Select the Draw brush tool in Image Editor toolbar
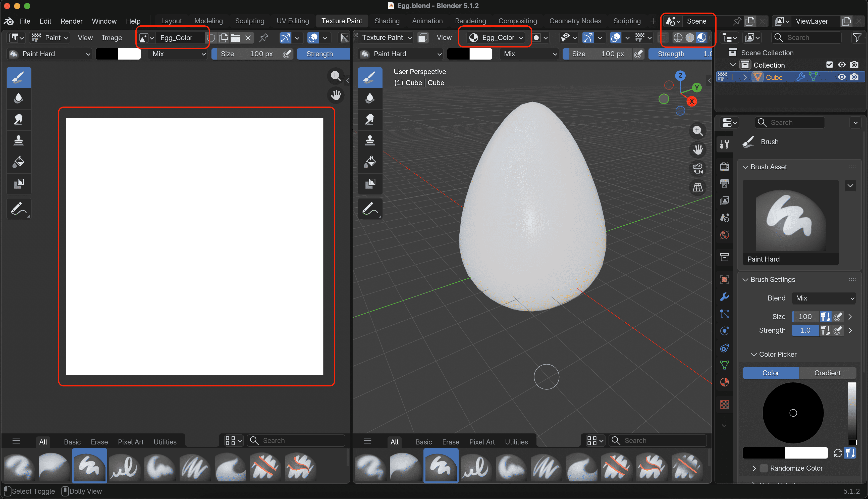Screen dimensions: 868x499 [x=19, y=77]
